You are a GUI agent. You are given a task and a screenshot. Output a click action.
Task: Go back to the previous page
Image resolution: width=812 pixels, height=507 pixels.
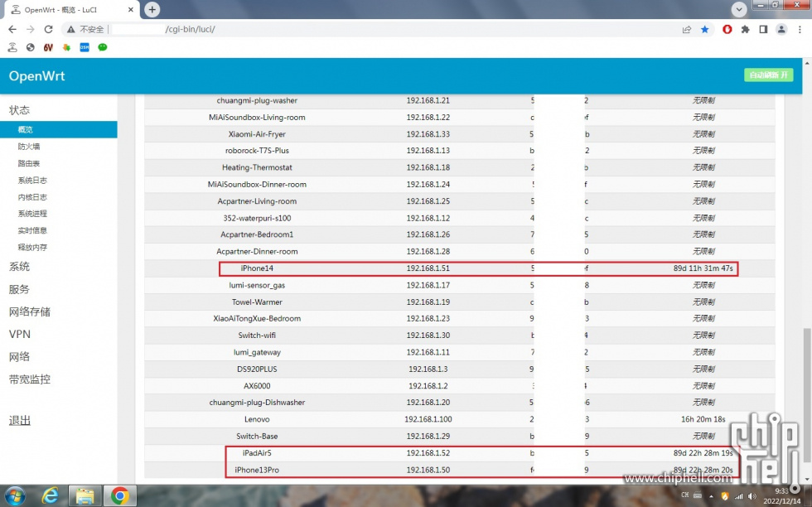[12, 30]
